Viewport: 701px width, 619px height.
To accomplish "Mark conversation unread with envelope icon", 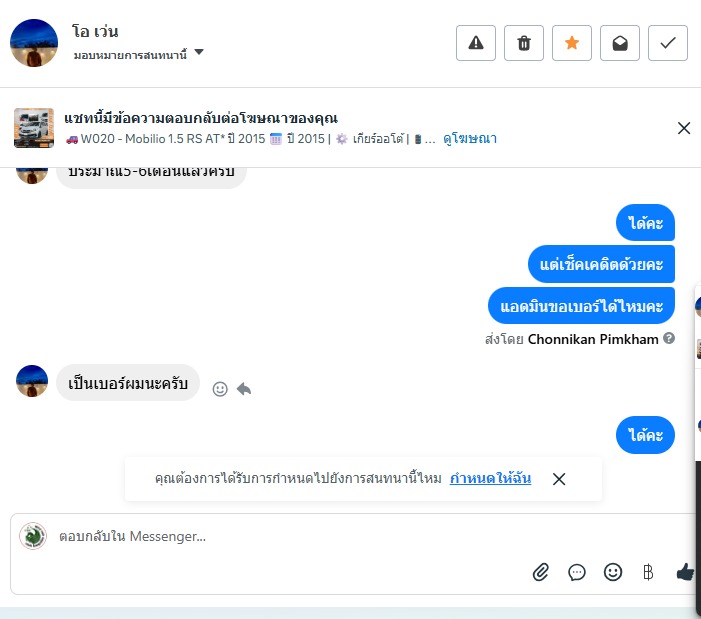I will pos(620,43).
